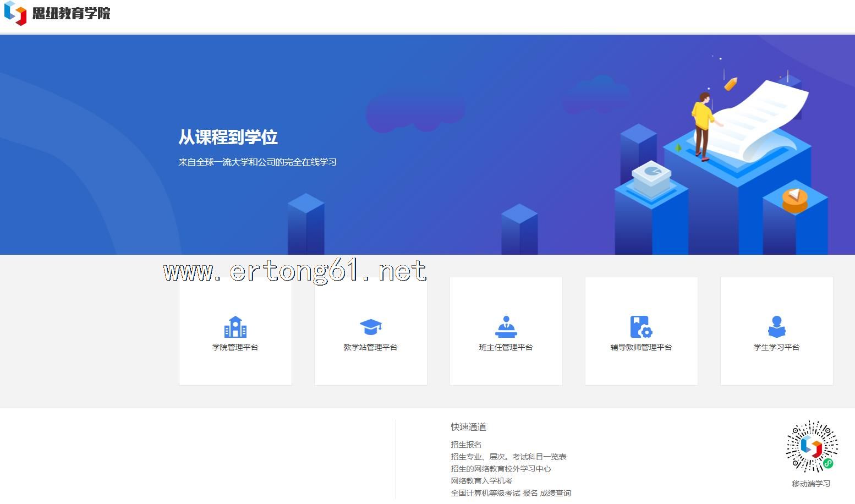
Task: Click the mobile learning QR code
Action: point(811,447)
